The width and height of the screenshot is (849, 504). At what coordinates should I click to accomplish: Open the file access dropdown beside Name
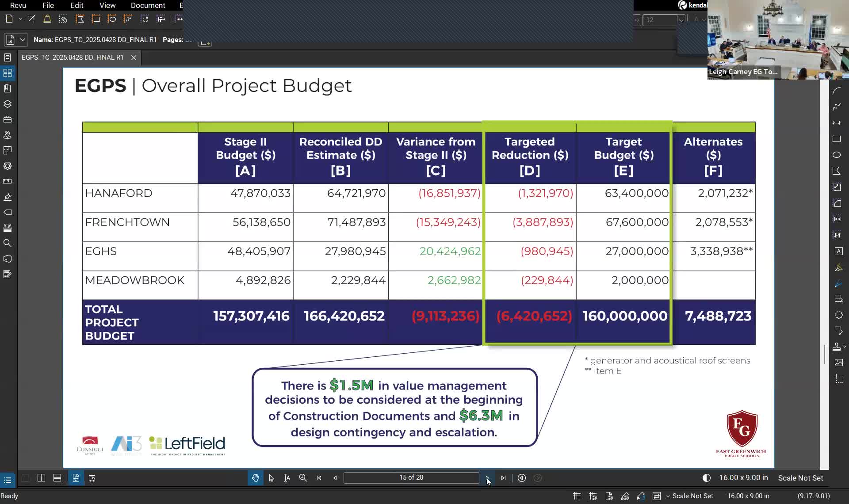coord(22,40)
